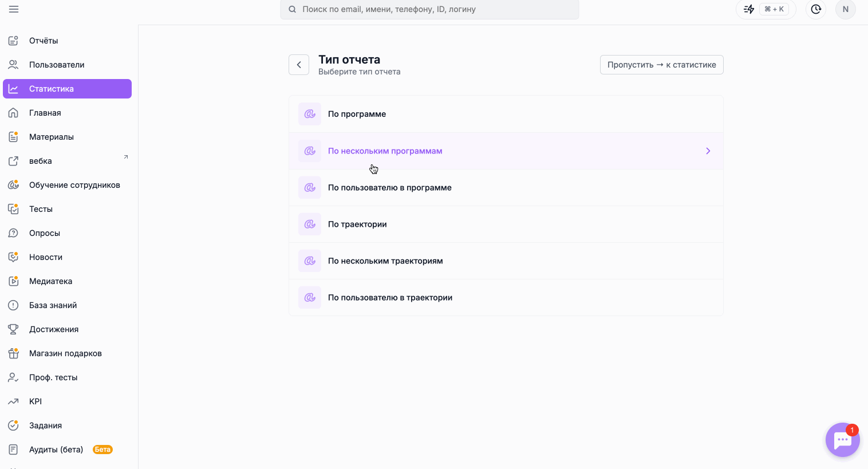Click the Достижения trophy icon
Image resolution: width=868 pixels, height=469 pixels.
coord(13,329)
